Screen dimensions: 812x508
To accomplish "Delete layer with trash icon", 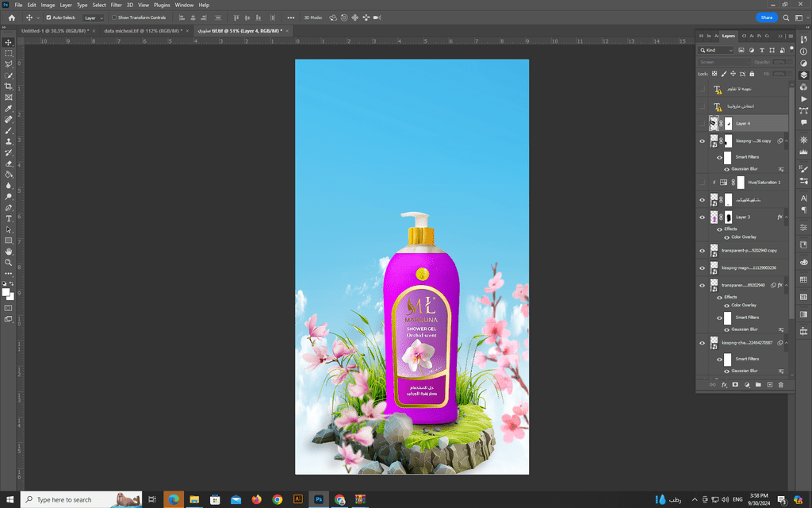I will (x=781, y=385).
